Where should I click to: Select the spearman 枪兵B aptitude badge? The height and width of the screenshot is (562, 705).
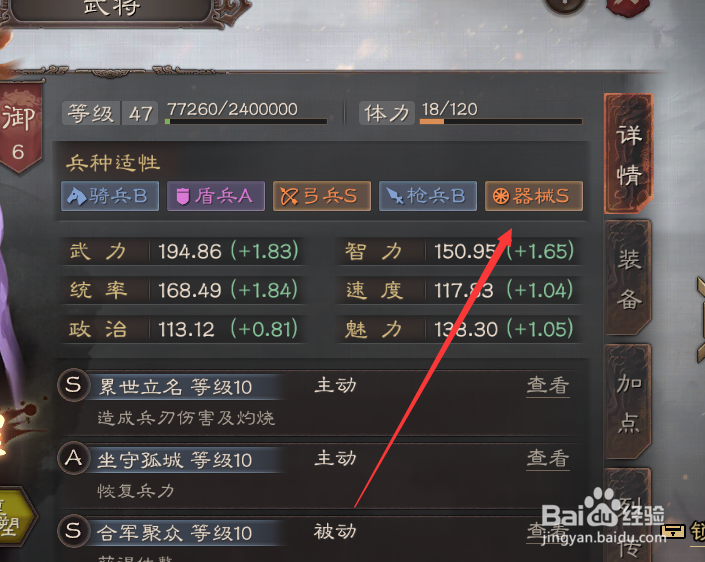[x=428, y=196]
